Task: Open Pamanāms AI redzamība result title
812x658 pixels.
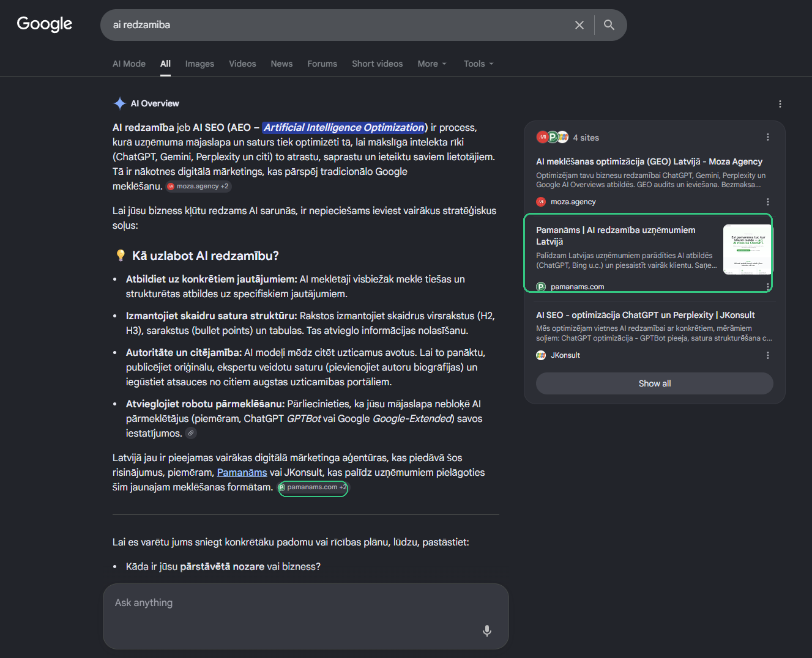Action: pos(616,235)
